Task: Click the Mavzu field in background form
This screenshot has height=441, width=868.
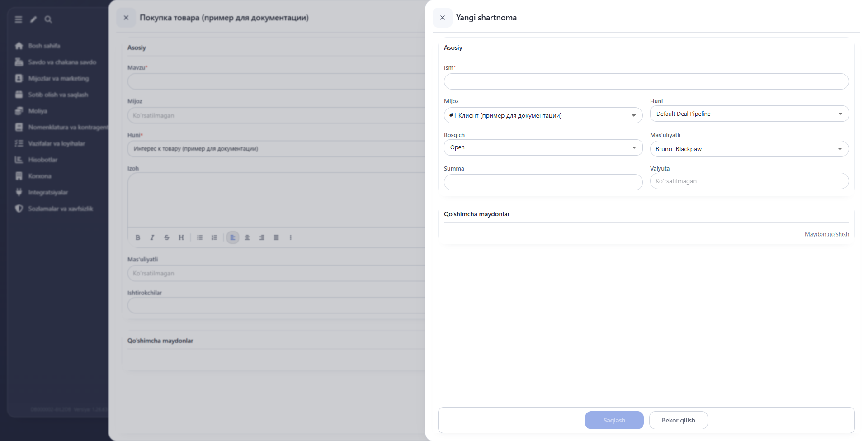Action: pyautogui.click(x=276, y=81)
